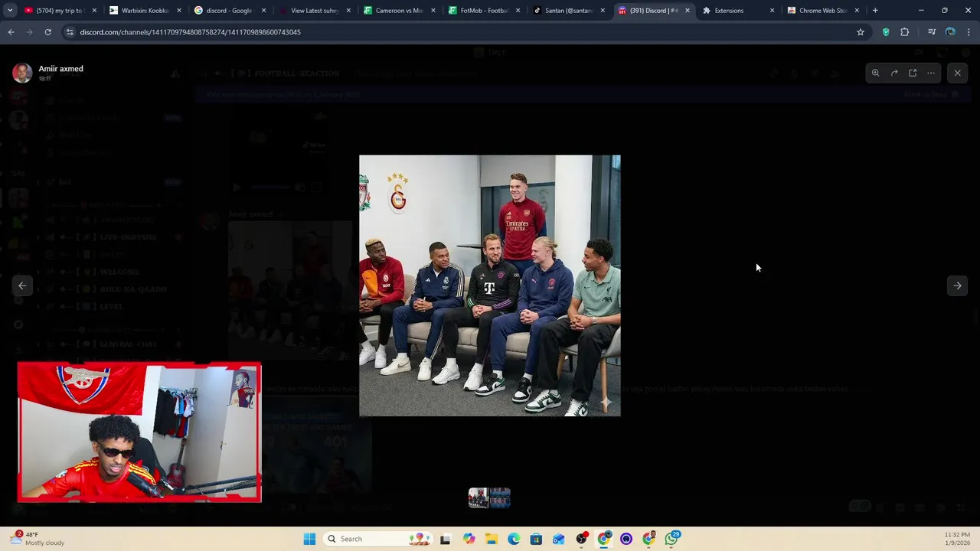Image resolution: width=980 pixels, height=551 pixels.
Task: Open the green shield extension icon
Action: (x=886, y=32)
